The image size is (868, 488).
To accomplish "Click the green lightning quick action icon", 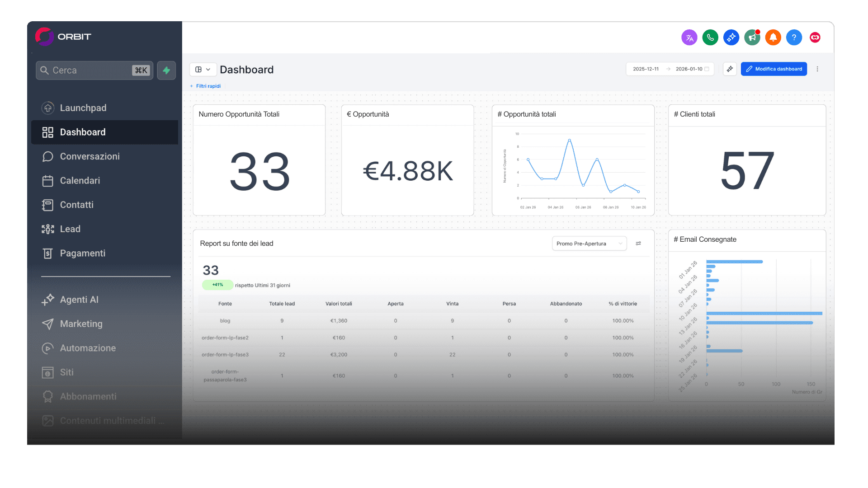I will pos(166,70).
